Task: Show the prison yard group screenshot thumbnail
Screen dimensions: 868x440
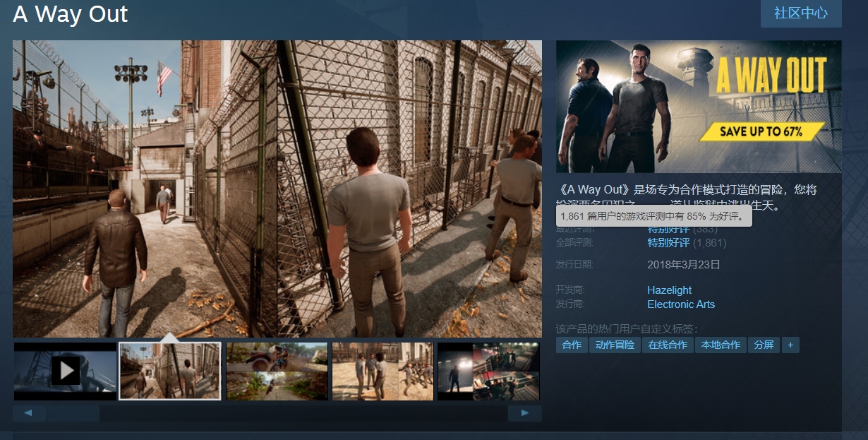Action: point(382,371)
